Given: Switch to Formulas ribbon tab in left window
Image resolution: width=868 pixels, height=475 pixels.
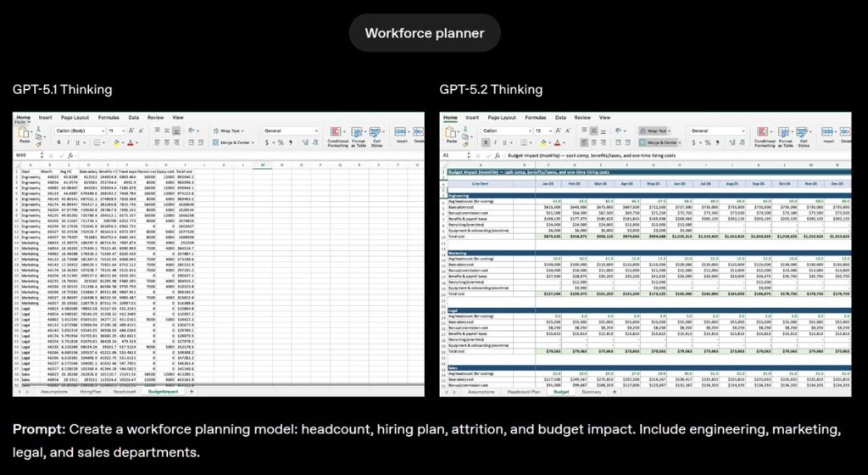Looking at the screenshot, I should click(108, 117).
